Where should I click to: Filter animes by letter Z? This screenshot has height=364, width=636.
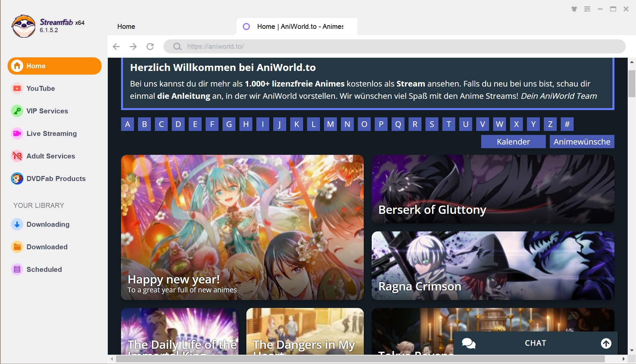point(550,124)
